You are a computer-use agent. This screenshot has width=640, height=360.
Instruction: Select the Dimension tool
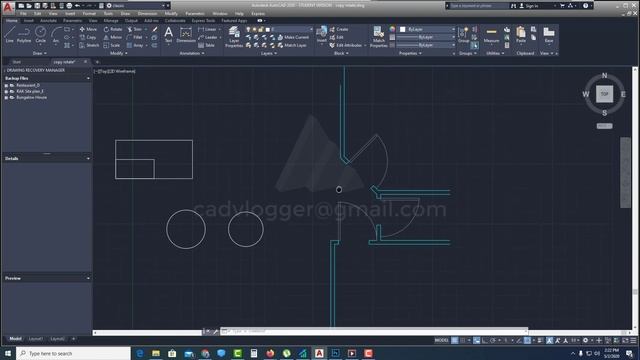(x=186, y=35)
